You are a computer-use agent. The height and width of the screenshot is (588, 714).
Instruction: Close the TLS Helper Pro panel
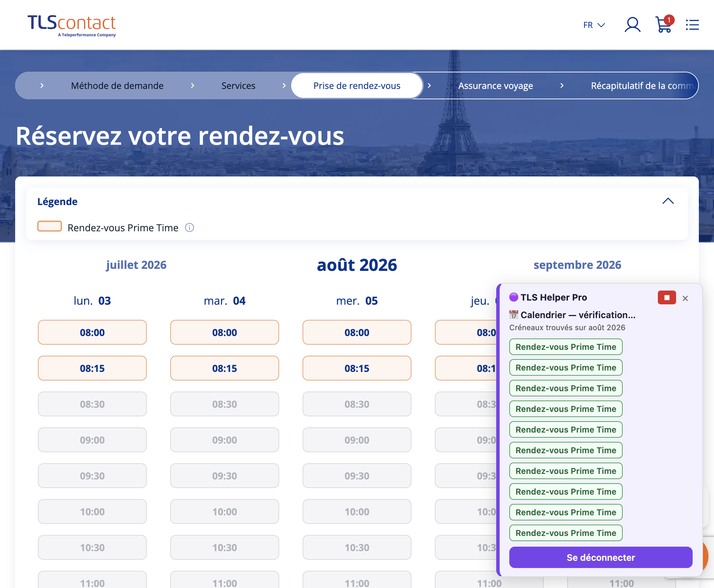(x=685, y=298)
